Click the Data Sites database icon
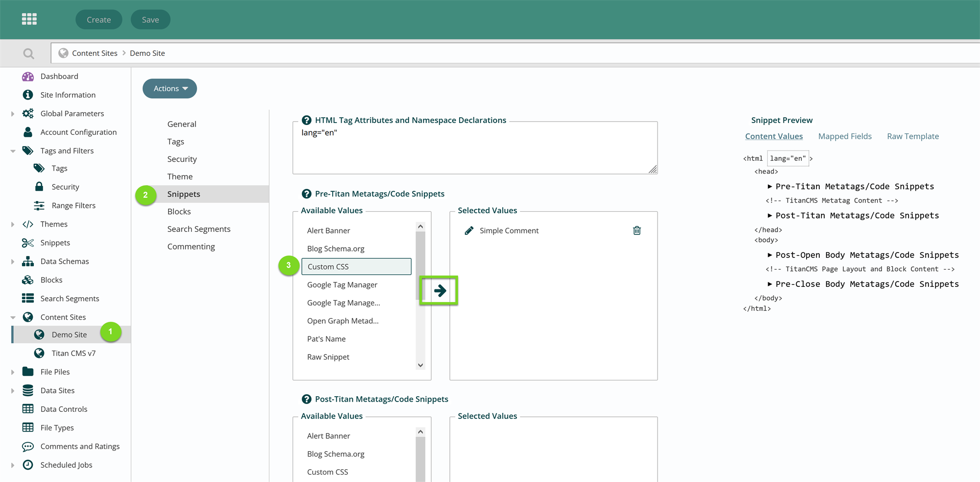Image resolution: width=980 pixels, height=482 pixels. tap(28, 390)
